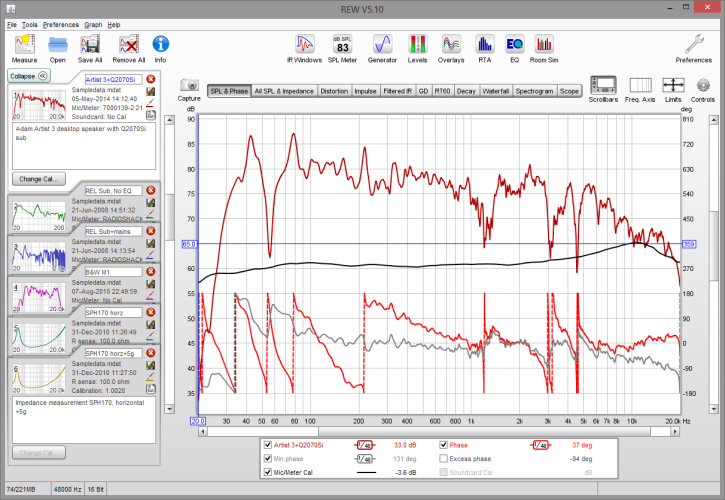This screenshot has height=500, width=725.
Task: Open the SPL Meter tool
Action: click(342, 45)
